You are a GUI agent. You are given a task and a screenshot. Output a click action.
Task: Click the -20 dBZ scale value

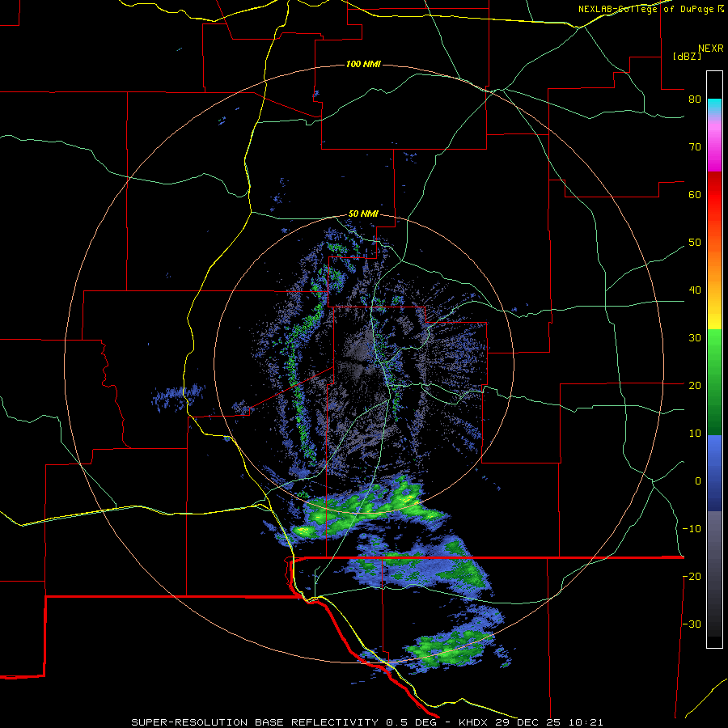[692, 577]
